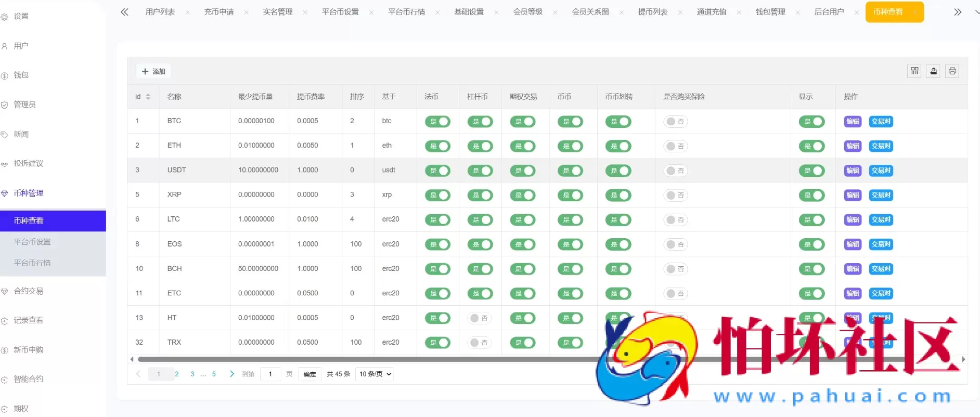
Task: Switch to the 后台用户 tab
Action: (829, 12)
